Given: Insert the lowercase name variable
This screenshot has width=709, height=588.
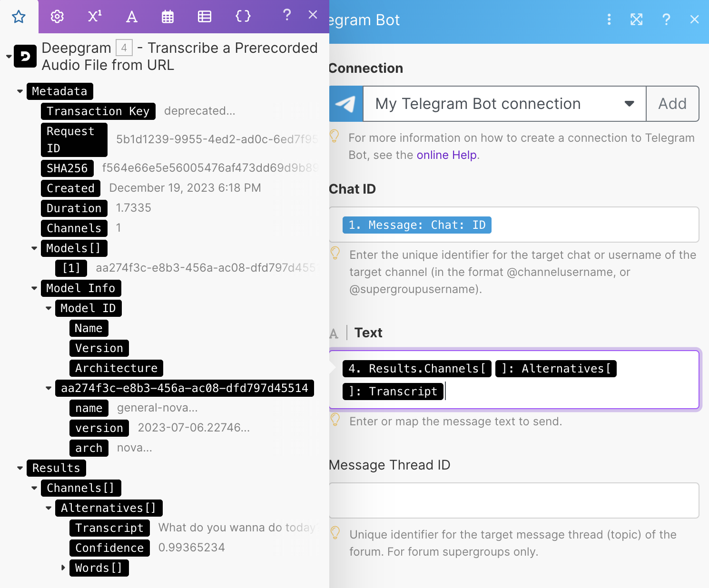Looking at the screenshot, I should tap(89, 408).
